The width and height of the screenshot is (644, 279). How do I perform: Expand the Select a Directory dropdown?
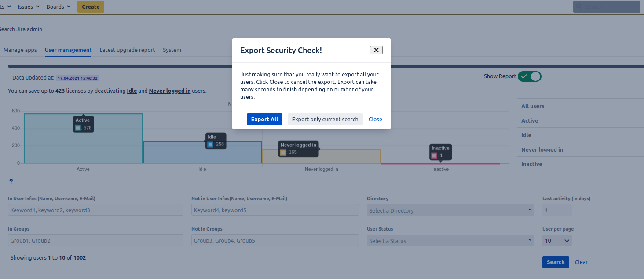point(450,210)
